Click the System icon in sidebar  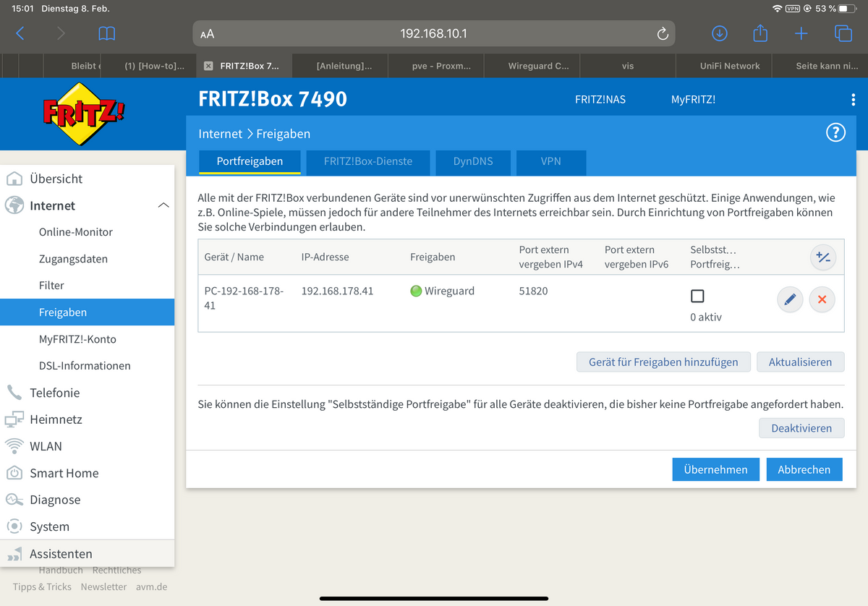pyautogui.click(x=14, y=526)
